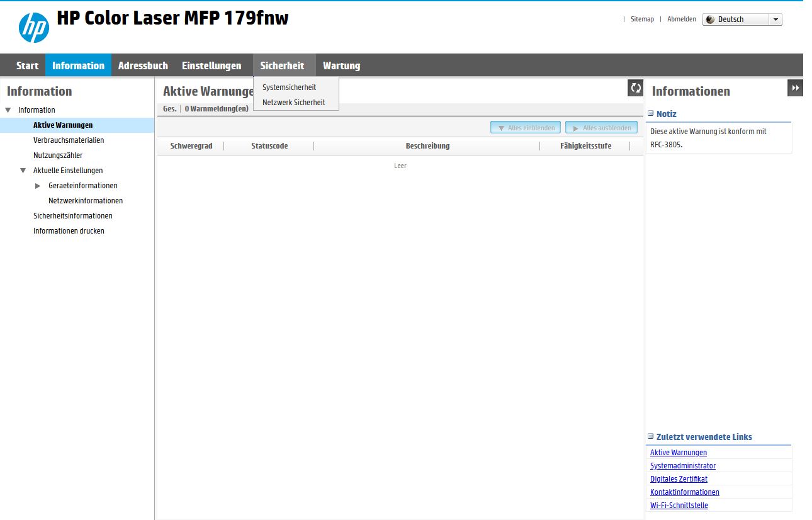Screen dimensions: 812x520
Task: Click the 0 Warnmeldung(en) count text
Action: 217,108
